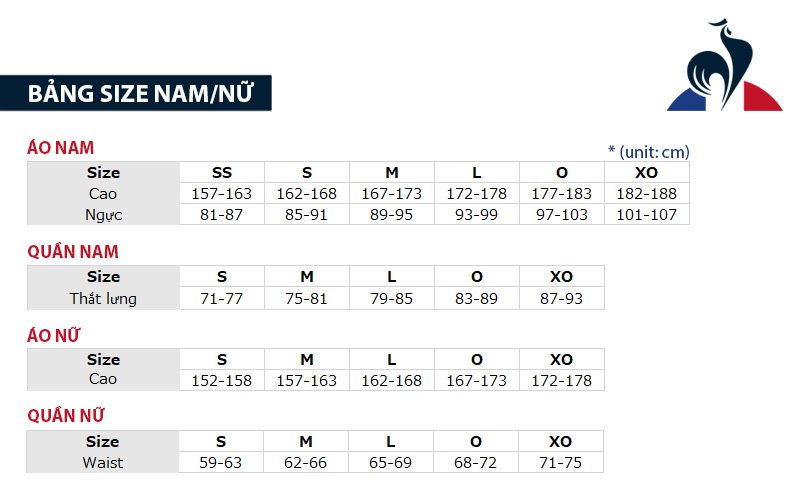This screenshot has height=496, width=800.
Task: Click the ÁO NỮ section heading
Action: pyautogui.click(x=54, y=335)
